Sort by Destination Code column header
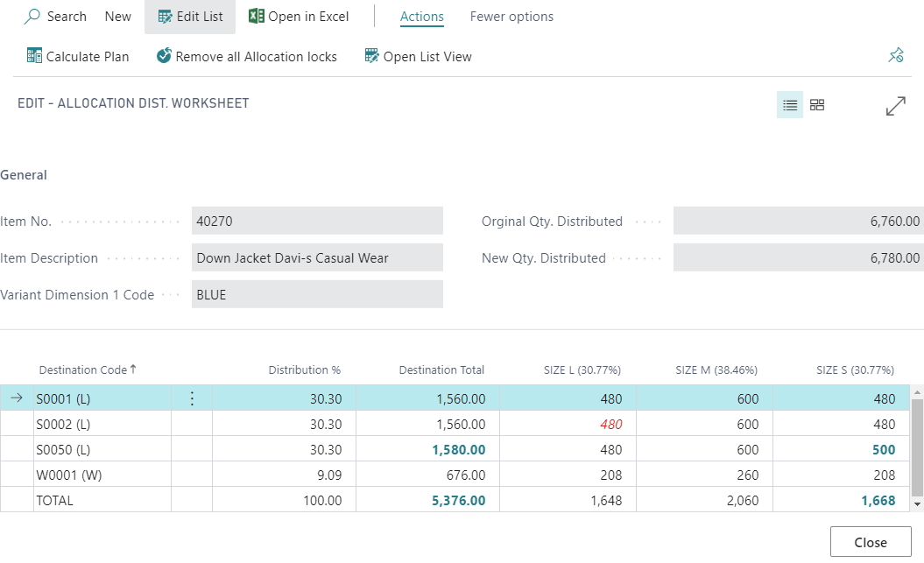This screenshot has width=924, height=563. coord(83,370)
